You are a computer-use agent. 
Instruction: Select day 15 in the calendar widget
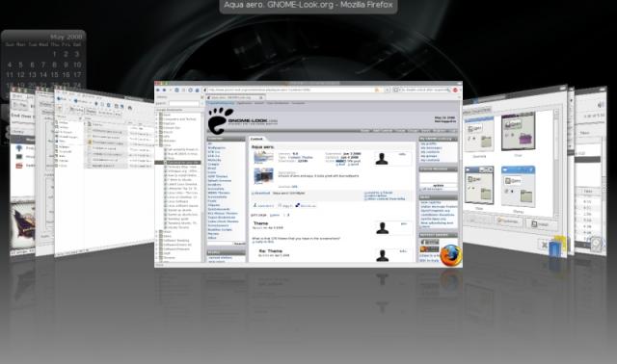click(54, 75)
